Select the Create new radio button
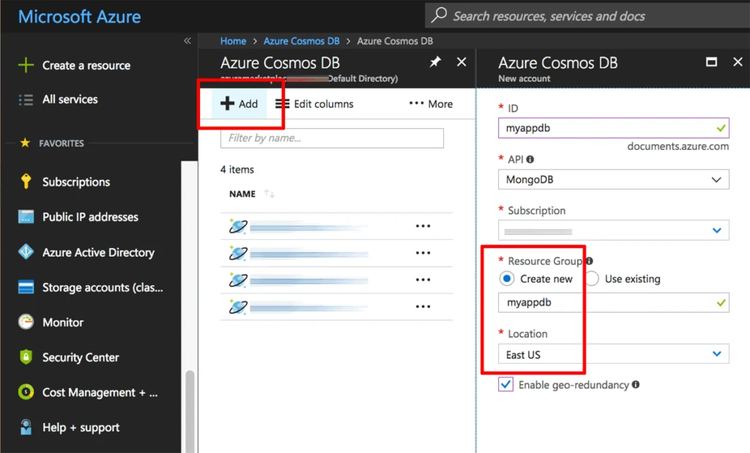This screenshot has height=453, width=750. coord(507,278)
